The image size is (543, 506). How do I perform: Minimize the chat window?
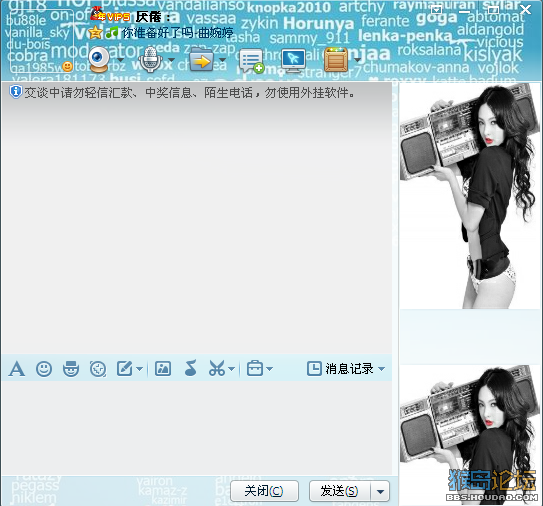(x=465, y=11)
